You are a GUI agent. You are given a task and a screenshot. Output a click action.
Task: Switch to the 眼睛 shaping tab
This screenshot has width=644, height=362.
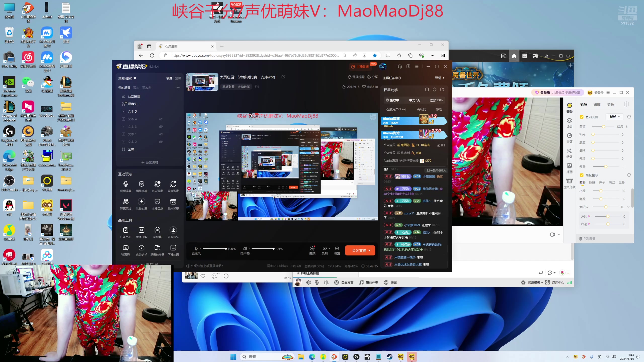click(592, 182)
